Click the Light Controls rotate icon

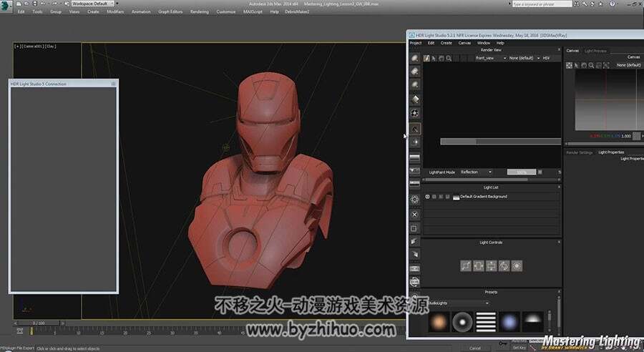(504, 265)
